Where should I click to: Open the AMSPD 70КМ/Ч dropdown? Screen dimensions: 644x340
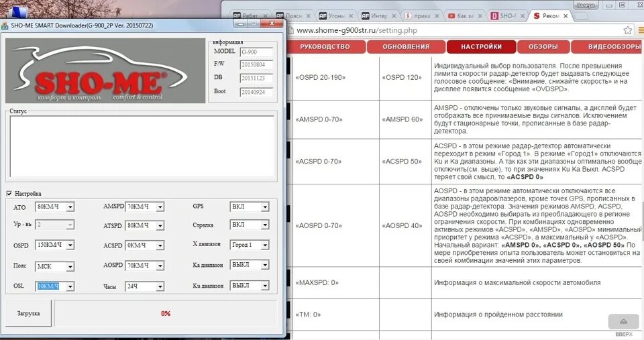[160, 207]
